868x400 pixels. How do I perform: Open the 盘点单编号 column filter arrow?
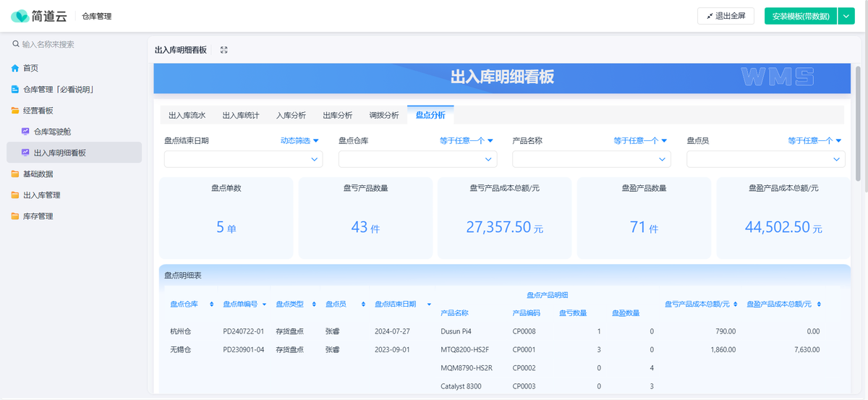264,305
